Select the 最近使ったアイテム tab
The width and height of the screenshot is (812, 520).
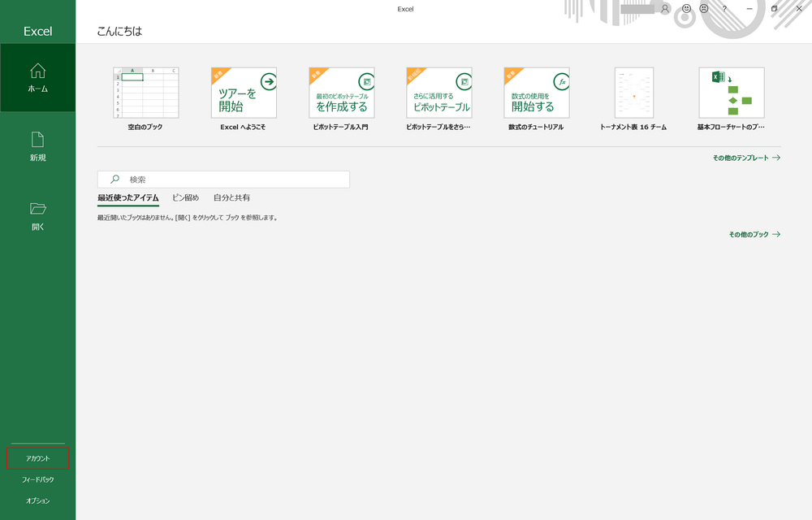[129, 197]
